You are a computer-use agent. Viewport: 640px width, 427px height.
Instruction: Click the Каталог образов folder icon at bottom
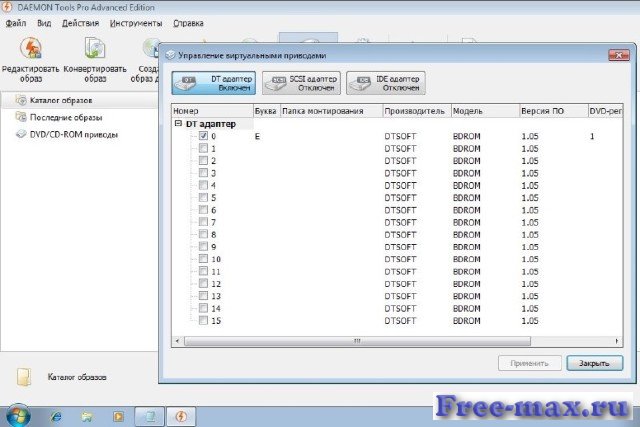(x=24, y=376)
